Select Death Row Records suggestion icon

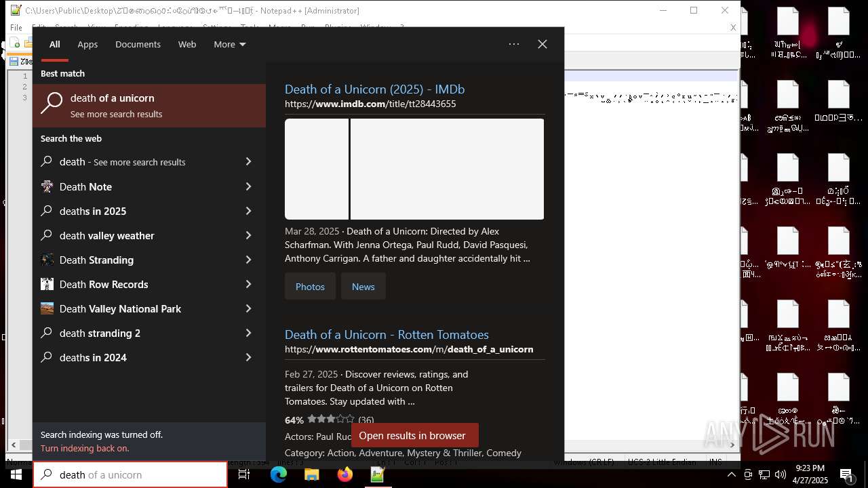tap(47, 284)
